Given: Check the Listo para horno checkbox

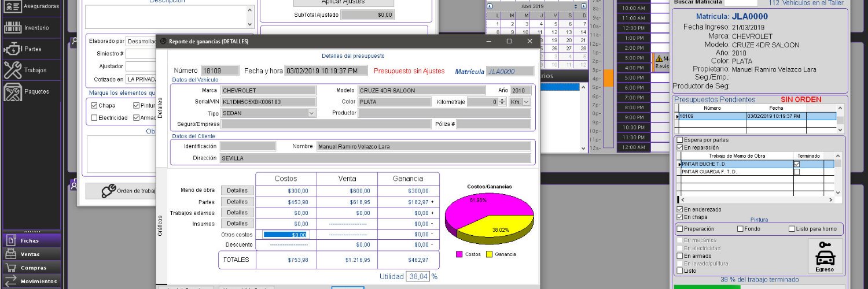Looking at the screenshot, I should pyautogui.click(x=792, y=229).
